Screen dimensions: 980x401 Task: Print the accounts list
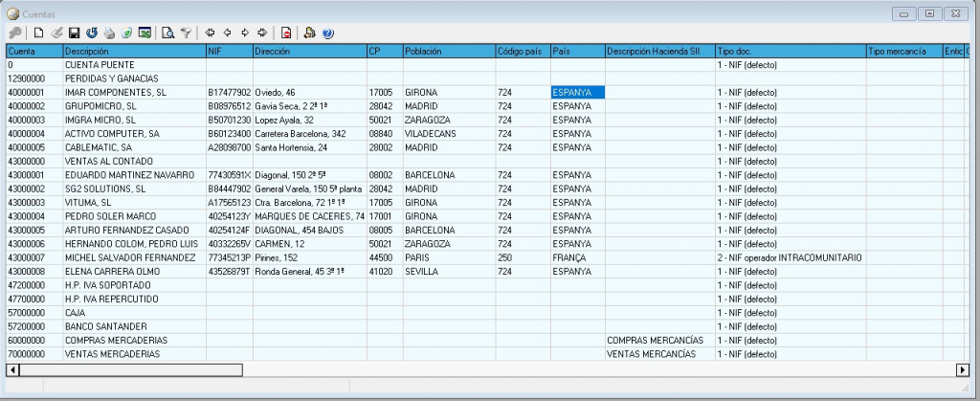[x=109, y=33]
